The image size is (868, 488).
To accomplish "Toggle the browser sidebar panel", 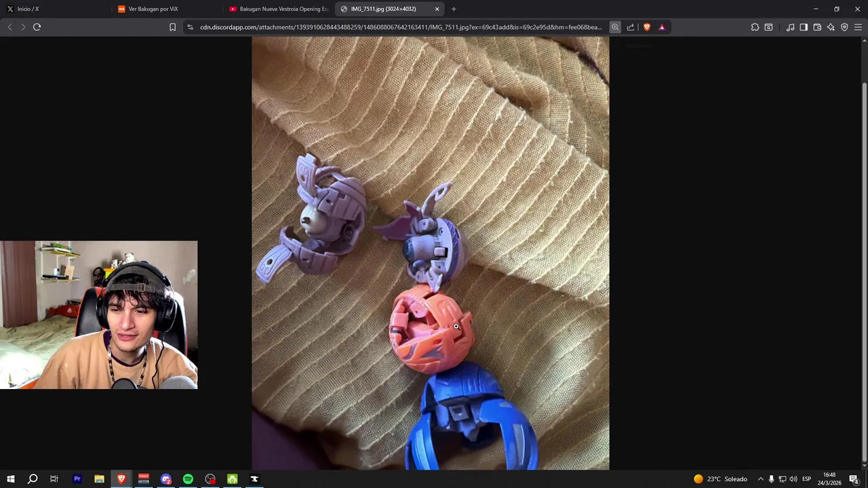I will (804, 27).
